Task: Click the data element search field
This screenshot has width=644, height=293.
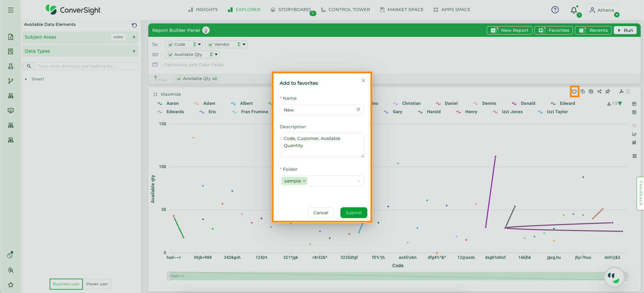Action: pyautogui.click(x=87, y=66)
